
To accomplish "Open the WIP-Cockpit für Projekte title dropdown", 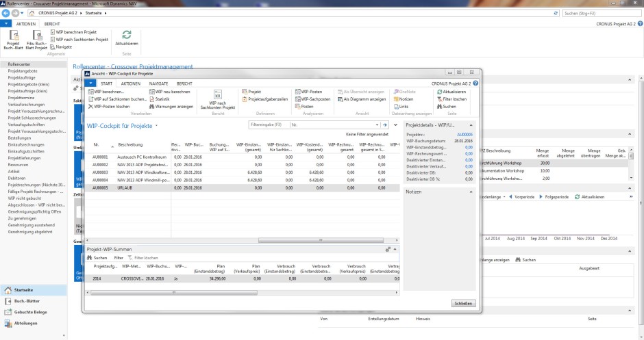I will tap(157, 126).
